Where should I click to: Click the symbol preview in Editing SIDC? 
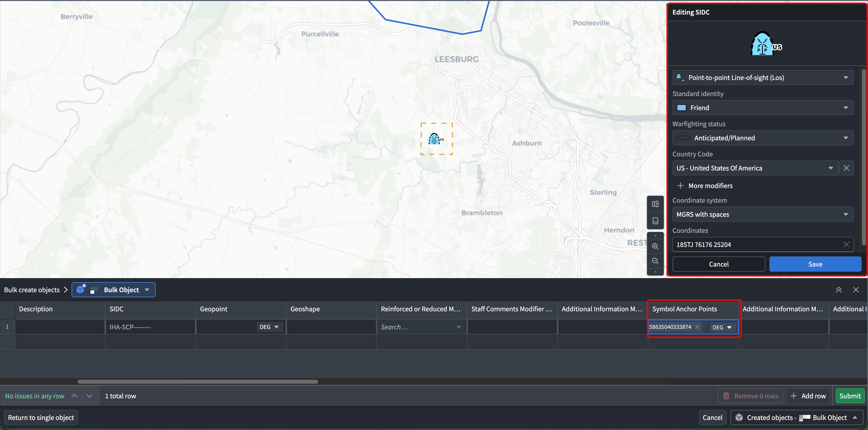766,44
